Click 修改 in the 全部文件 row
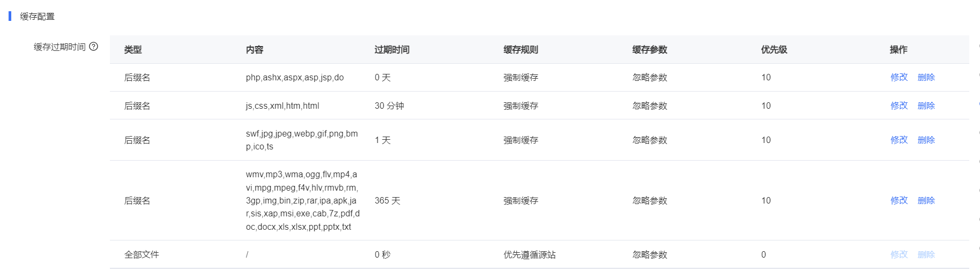The width and height of the screenshot is (980, 271). [899, 254]
